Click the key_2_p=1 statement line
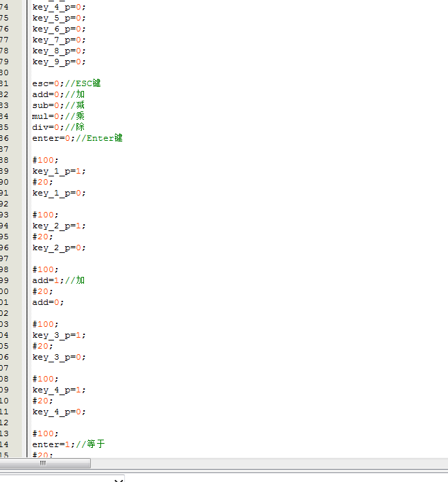 point(59,226)
